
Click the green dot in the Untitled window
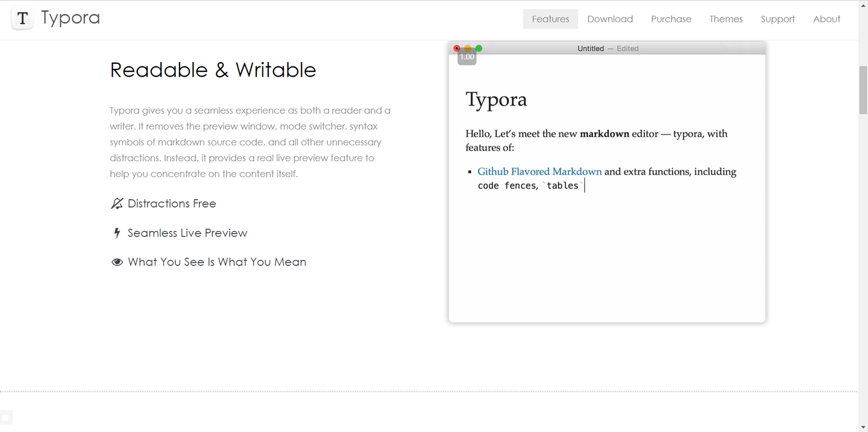479,48
